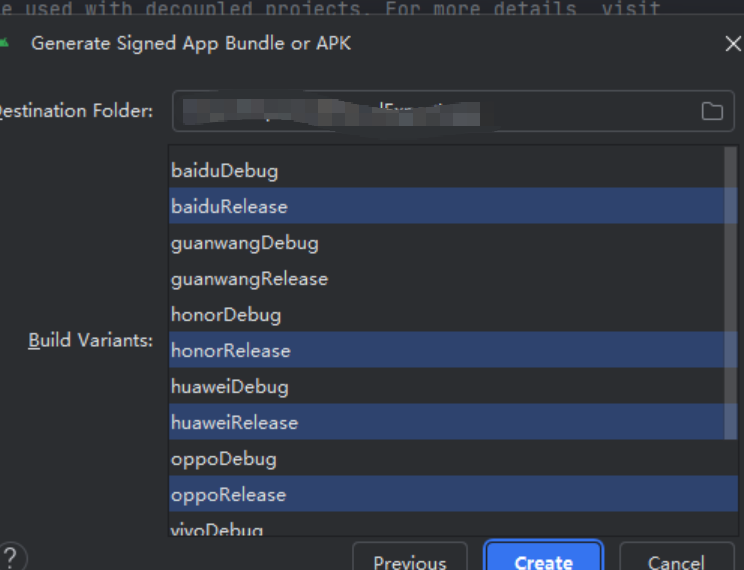Click the Build Variants list scrollbar
The height and width of the screenshot is (570, 744).
(x=731, y=293)
